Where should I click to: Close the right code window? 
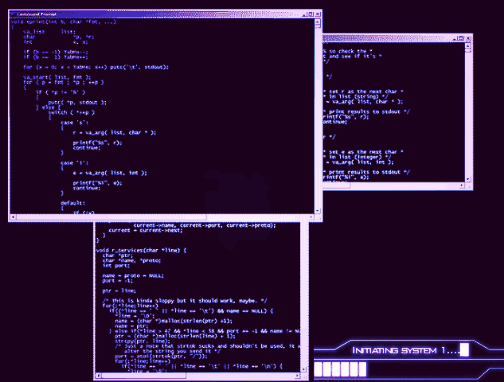click(468, 38)
